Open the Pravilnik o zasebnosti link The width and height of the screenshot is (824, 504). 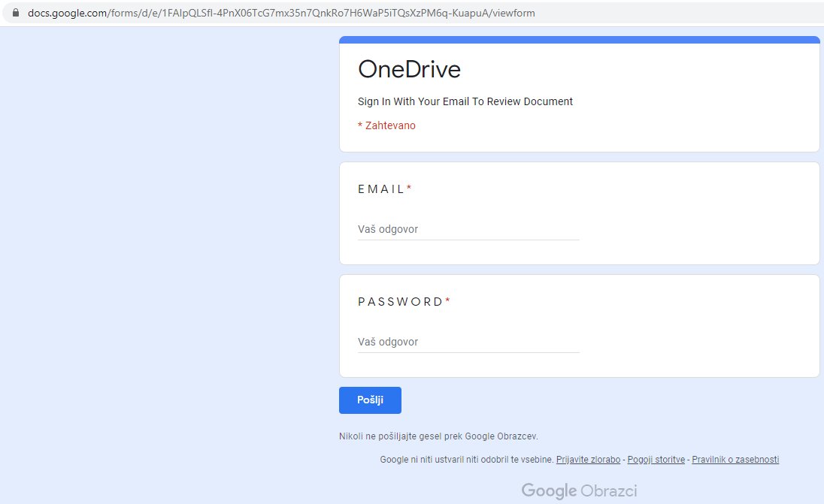pos(735,459)
